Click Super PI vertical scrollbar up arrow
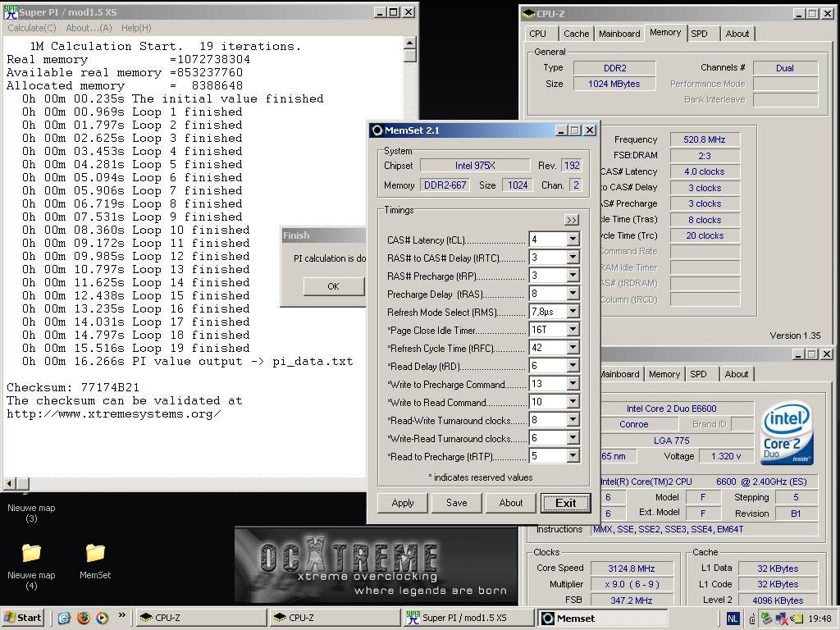This screenshot has height=630, width=840. 410,43
